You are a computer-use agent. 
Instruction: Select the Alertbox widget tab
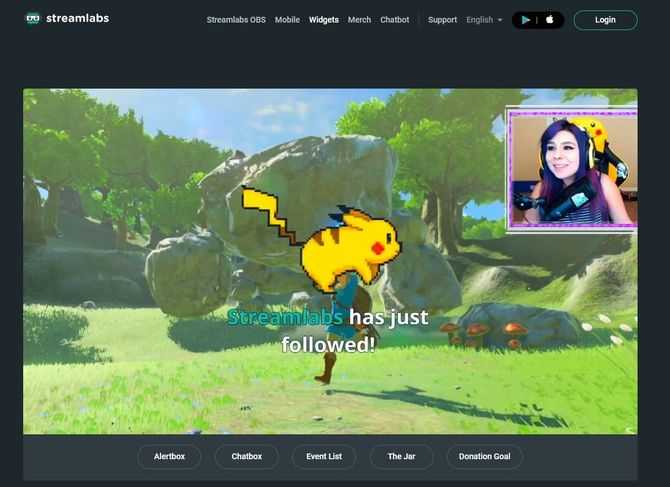tap(169, 456)
